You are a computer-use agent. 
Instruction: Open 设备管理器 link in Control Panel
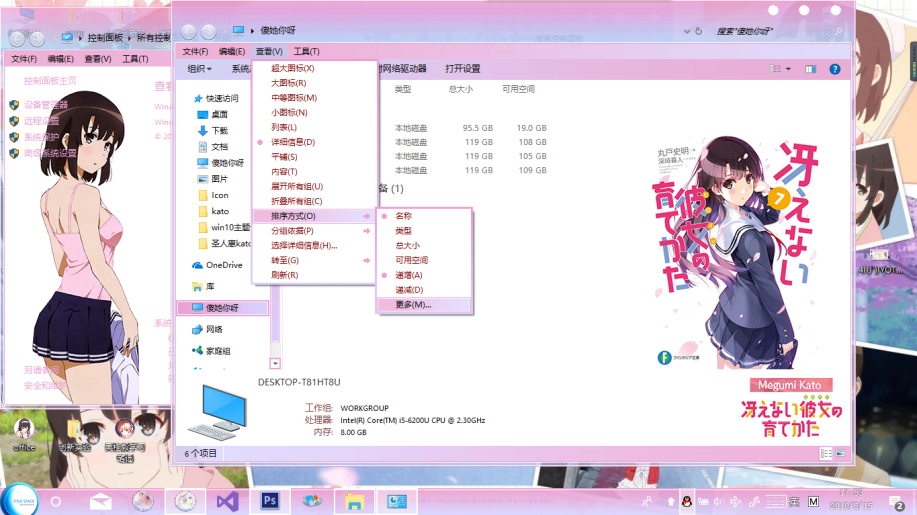coord(46,105)
